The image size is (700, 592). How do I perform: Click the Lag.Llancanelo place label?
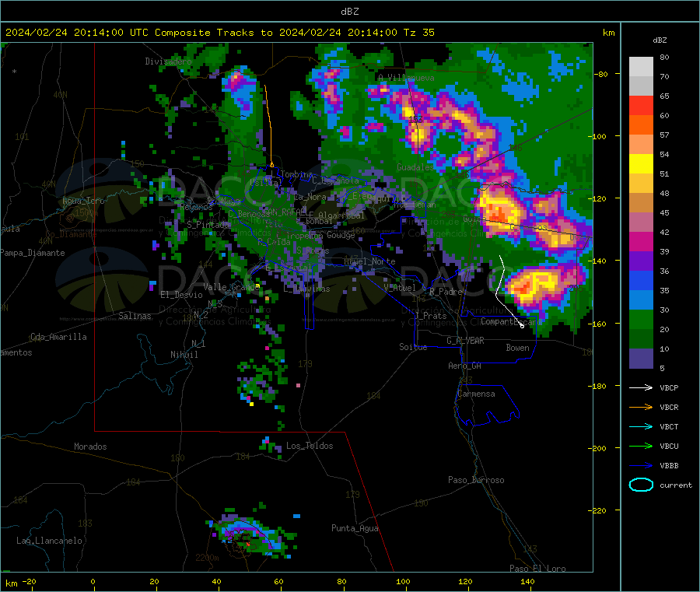pos(49,541)
